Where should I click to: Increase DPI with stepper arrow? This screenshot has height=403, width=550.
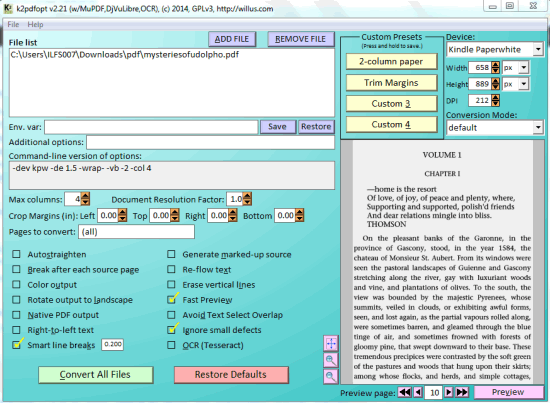point(495,98)
